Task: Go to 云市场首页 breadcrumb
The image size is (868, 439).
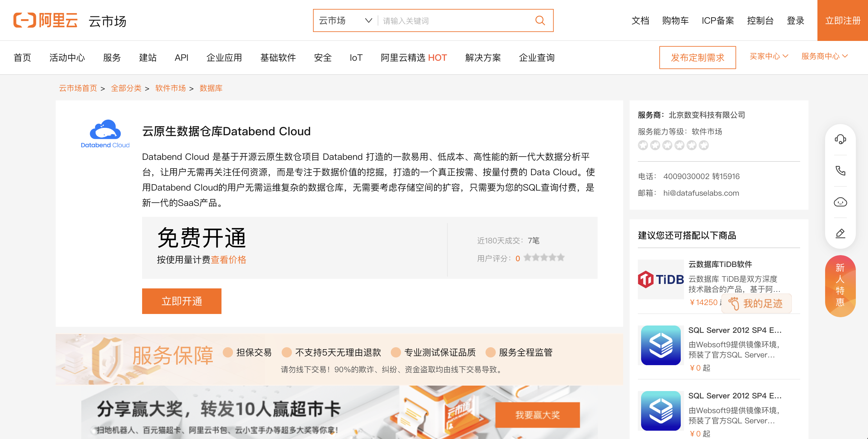Action: pos(78,88)
